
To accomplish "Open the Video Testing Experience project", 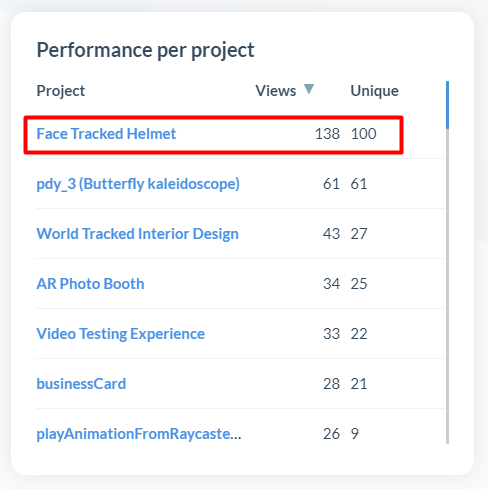I will [x=120, y=334].
